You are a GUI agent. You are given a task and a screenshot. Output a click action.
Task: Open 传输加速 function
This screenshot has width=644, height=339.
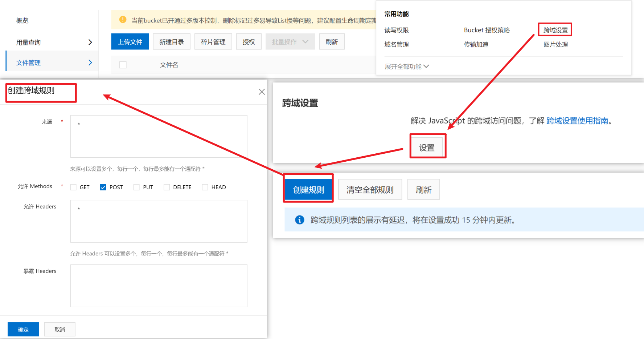click(x=476, y=44)
